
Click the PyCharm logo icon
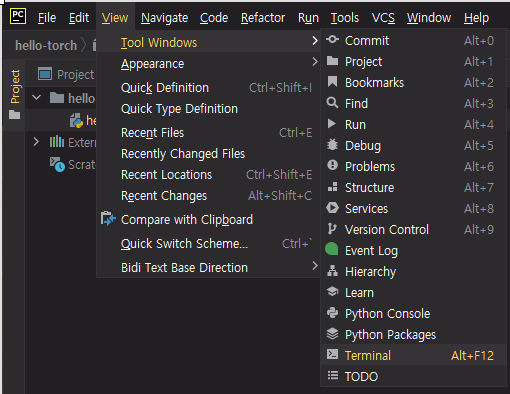[x=18, y=16]
